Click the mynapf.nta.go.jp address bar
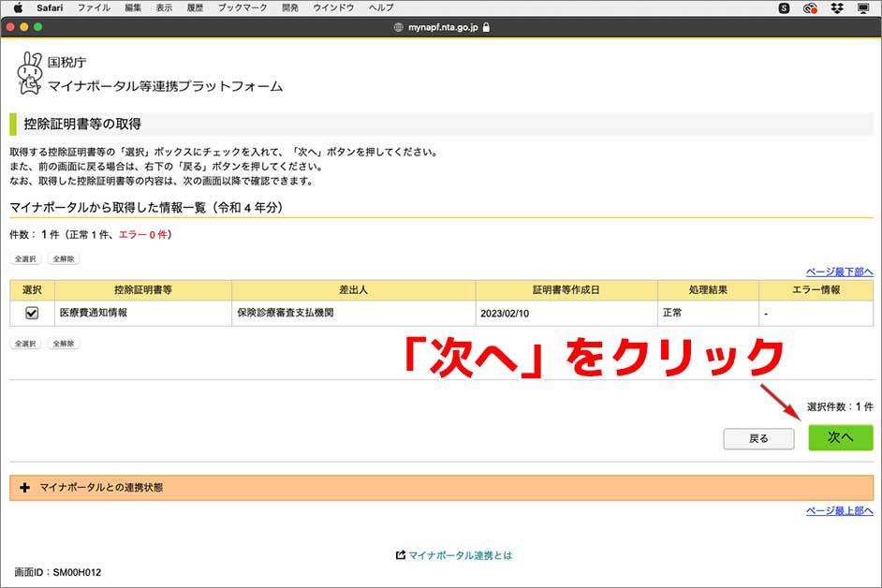 pos(440,27)
